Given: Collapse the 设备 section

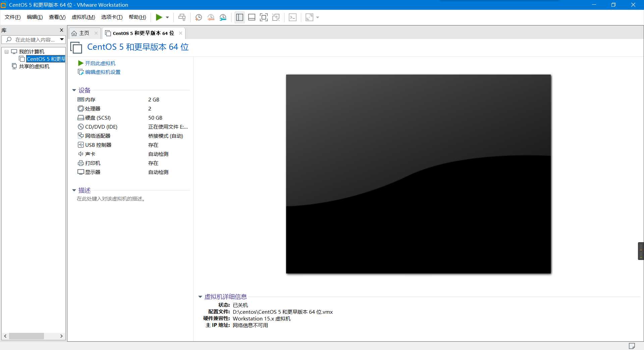Looking at the screenshot, I should coord(74,90).
